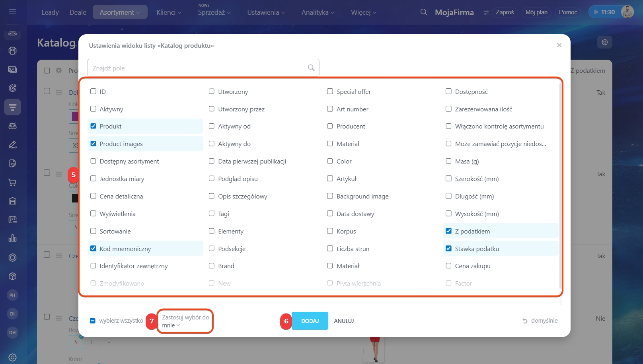
Task: Uncheck Stawka podatku checkbox
Action: [448, 249]
